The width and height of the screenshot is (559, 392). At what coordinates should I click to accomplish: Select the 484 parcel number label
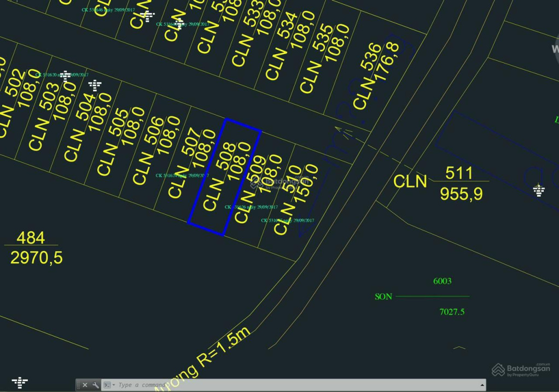tap(31, 238)
